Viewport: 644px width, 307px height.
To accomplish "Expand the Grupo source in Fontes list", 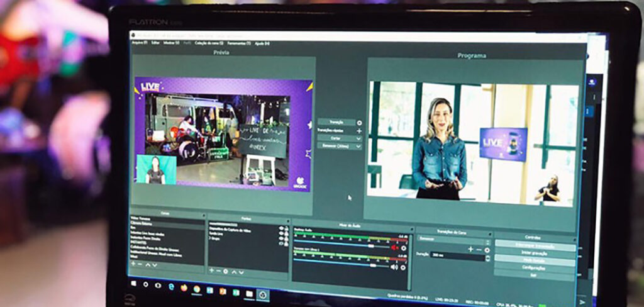I will pyautogui.click(x=210, y=239).
